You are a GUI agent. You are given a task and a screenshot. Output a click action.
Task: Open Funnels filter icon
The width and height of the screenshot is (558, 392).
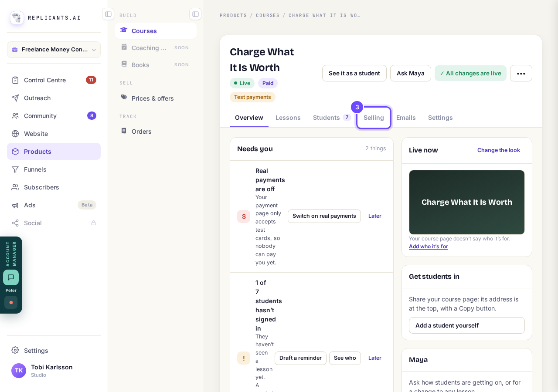15,169
